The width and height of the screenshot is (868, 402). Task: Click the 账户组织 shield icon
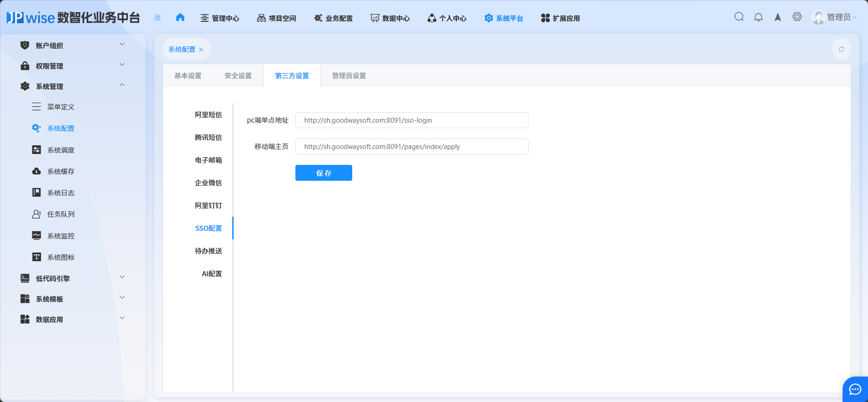(x=25, y=45)
